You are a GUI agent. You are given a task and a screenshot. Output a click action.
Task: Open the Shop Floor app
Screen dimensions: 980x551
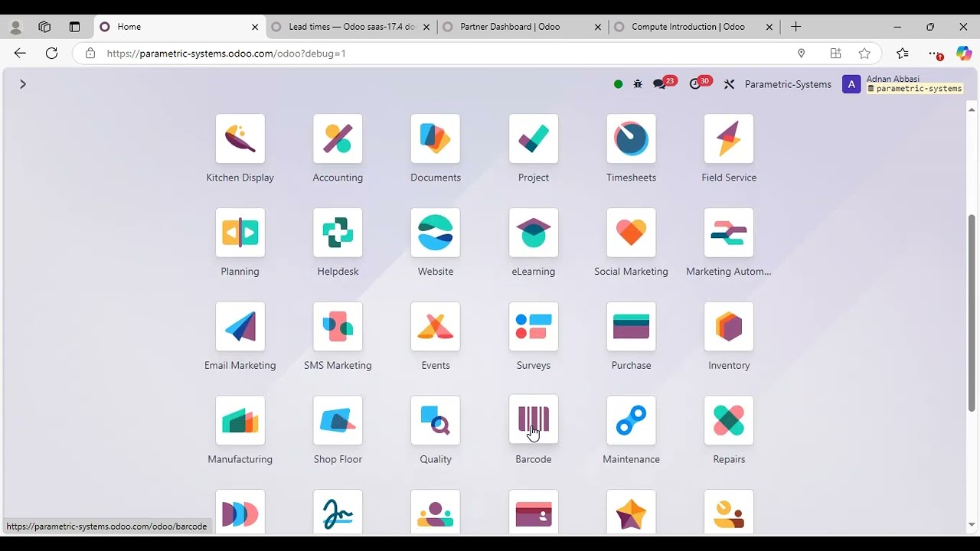[x=338, y=420]
